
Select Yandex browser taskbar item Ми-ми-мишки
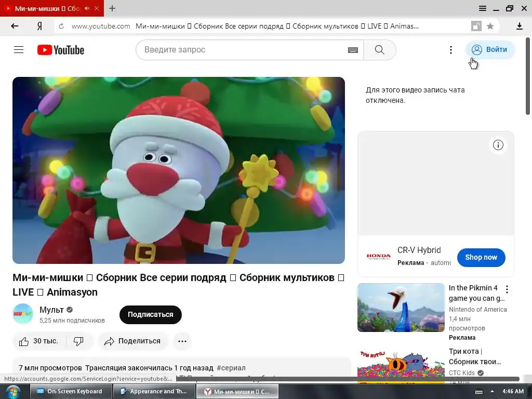click(237, 391)
